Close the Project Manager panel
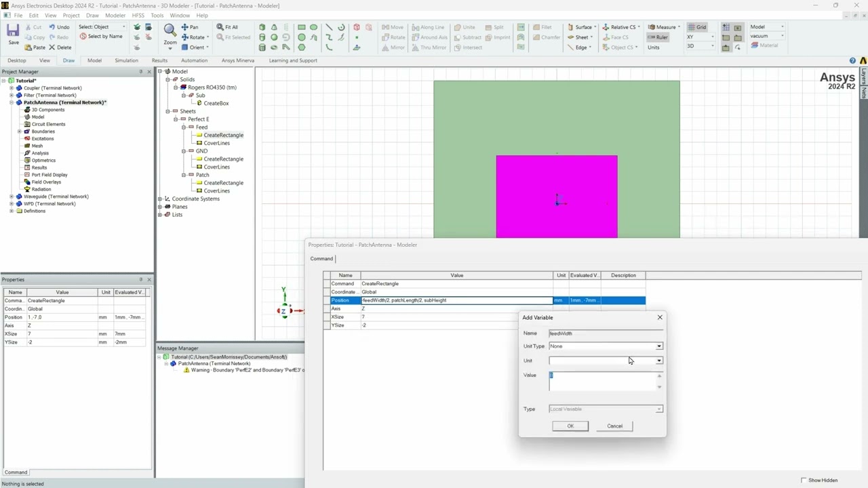This screenshot has width=868, height=488. tap(149, 72)
